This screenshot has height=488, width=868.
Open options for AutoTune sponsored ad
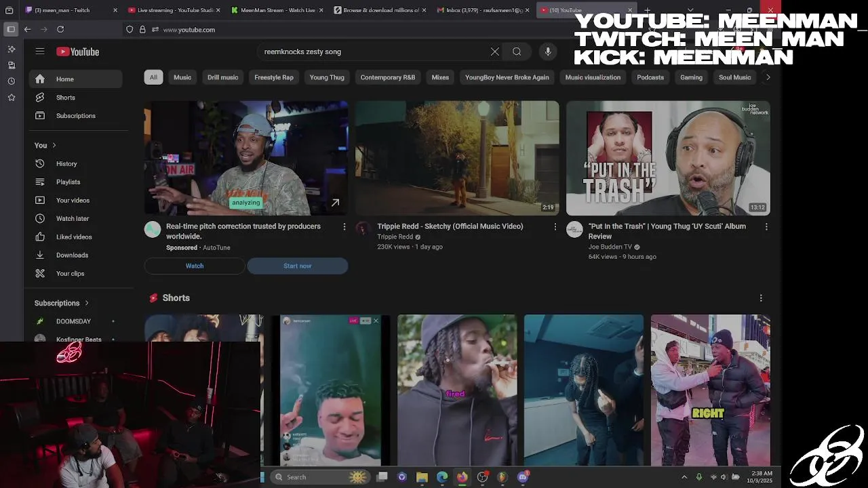point(344,226)
